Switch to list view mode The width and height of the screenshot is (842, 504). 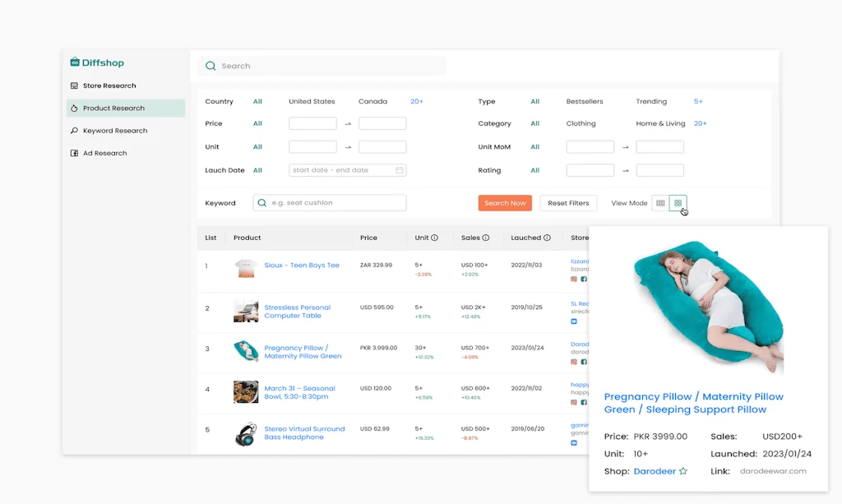[660, 202]
